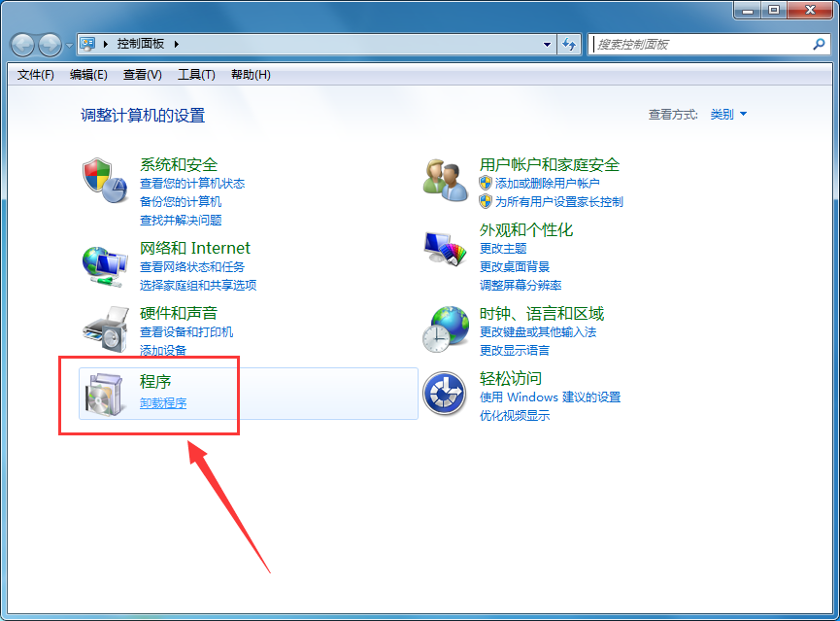Open the 网络和 Internet category heading
This screenshot has height=621, width=840.
tap(194, 248)
